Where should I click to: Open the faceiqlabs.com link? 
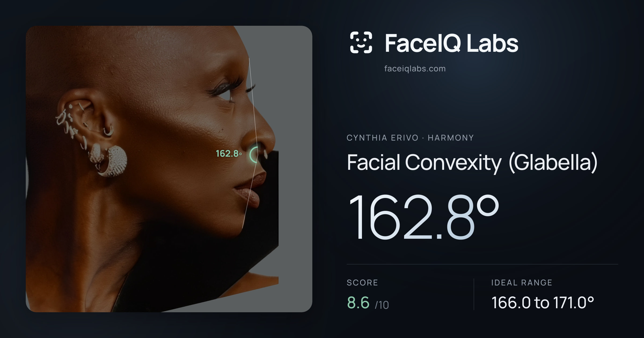415,69
